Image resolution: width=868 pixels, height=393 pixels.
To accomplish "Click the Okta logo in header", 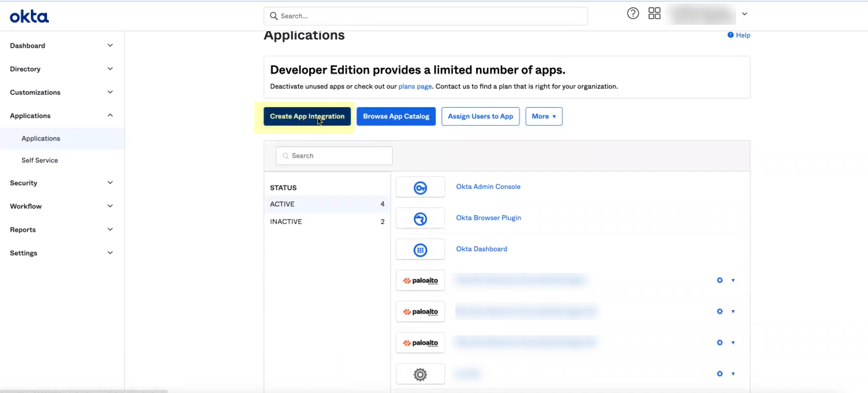I will [29, 16].
